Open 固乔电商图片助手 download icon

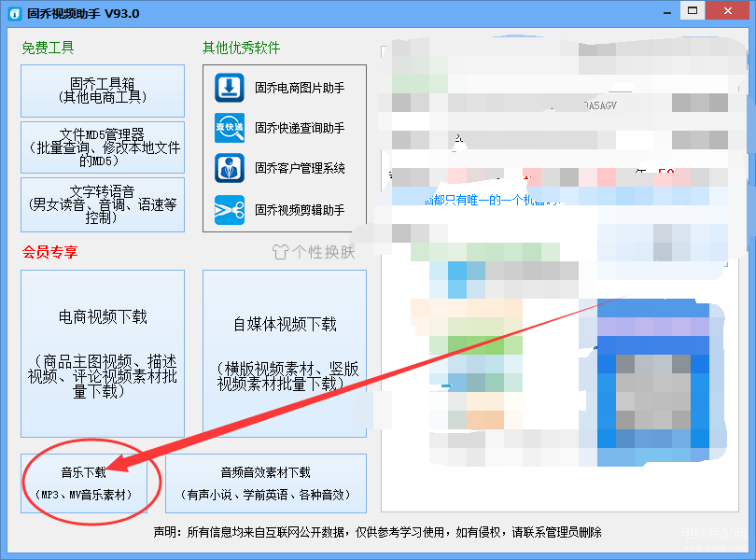point(230,88)
